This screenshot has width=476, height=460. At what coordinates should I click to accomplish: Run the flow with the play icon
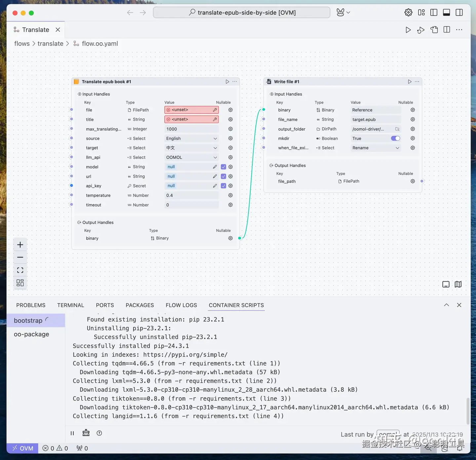(408, 30)
